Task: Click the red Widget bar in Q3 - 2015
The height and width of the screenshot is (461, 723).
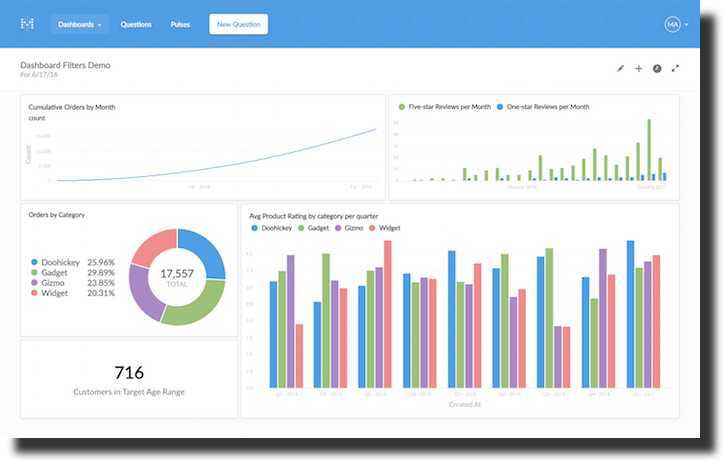Action: pyautogui.click(x=388, y=314)
